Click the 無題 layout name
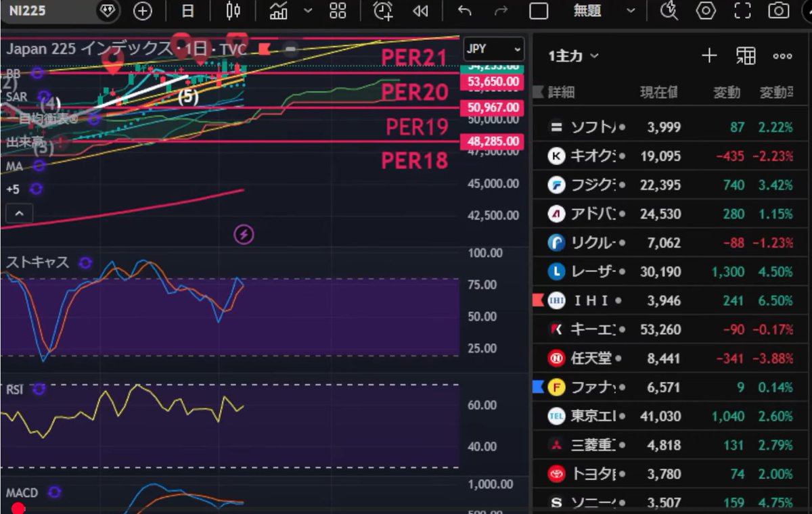Image resolution: width=812 pixels, height=514 pixels. 587,11
